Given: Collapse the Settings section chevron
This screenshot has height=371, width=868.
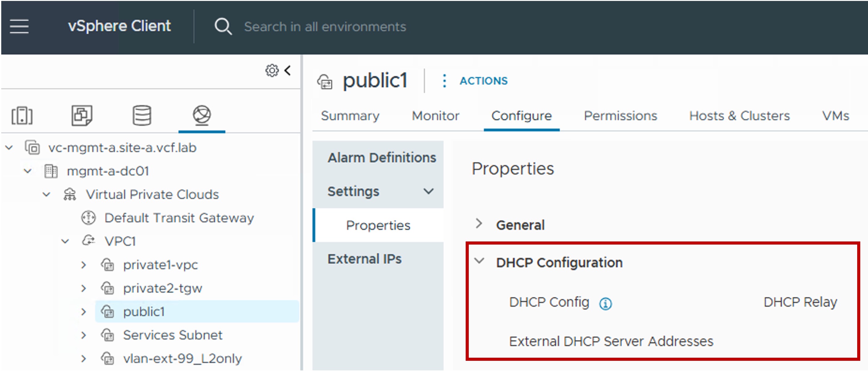Looking at the screenshot, I should tap(428, 192).
